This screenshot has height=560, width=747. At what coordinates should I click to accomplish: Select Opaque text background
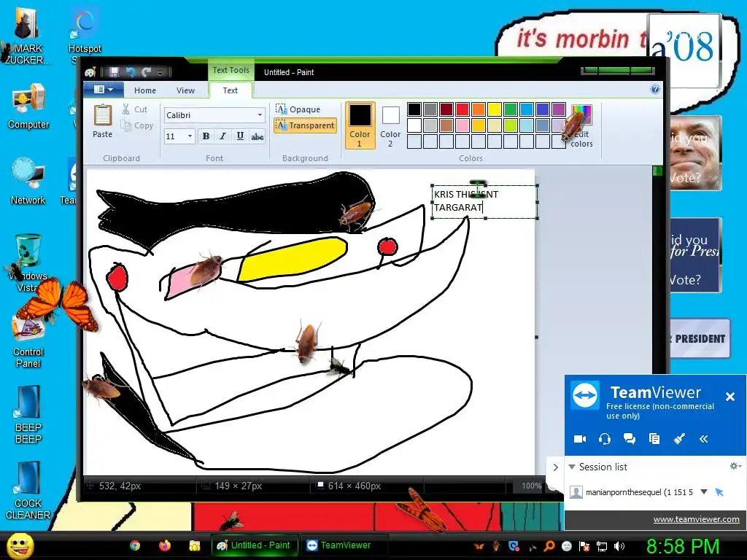coord(298,109)
